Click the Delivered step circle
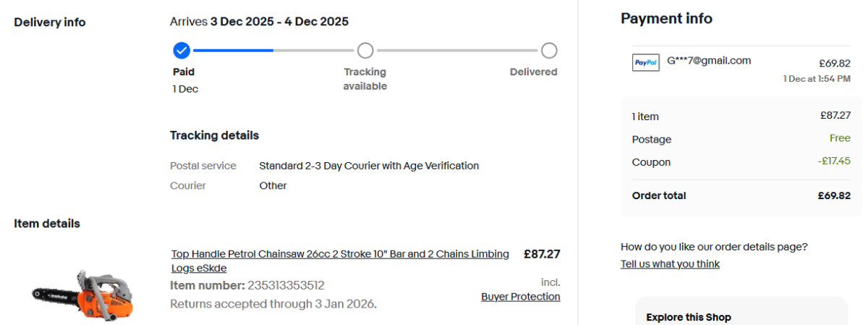 click(549, 51)
